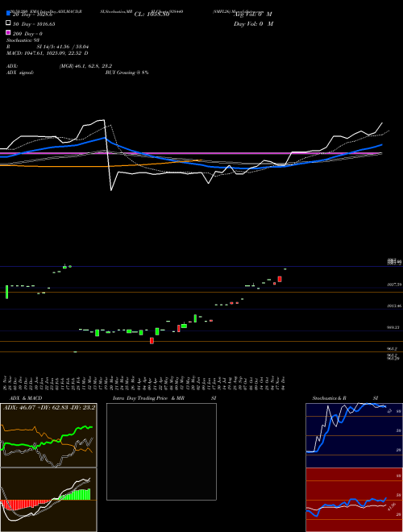Click the 'Avg Vol: 0 M' reading

253,15
